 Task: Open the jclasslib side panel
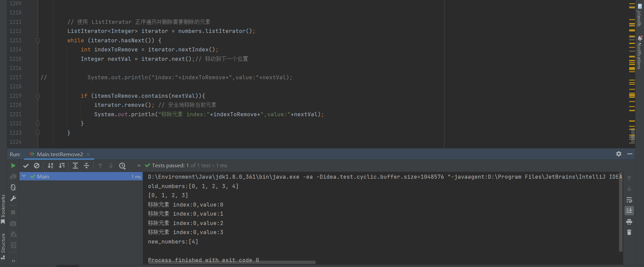639,15
